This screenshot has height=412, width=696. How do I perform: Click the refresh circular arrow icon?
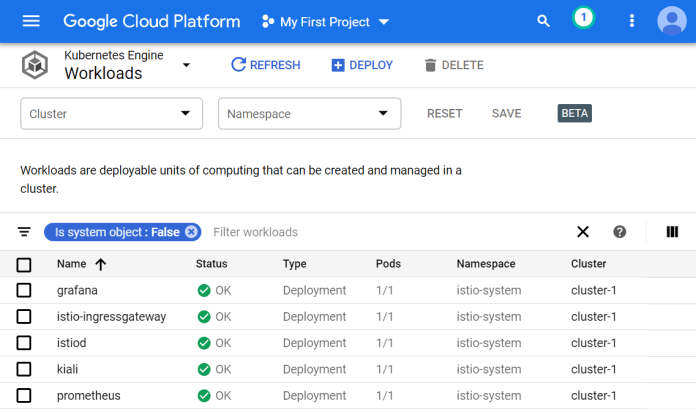tap(238, 64)
